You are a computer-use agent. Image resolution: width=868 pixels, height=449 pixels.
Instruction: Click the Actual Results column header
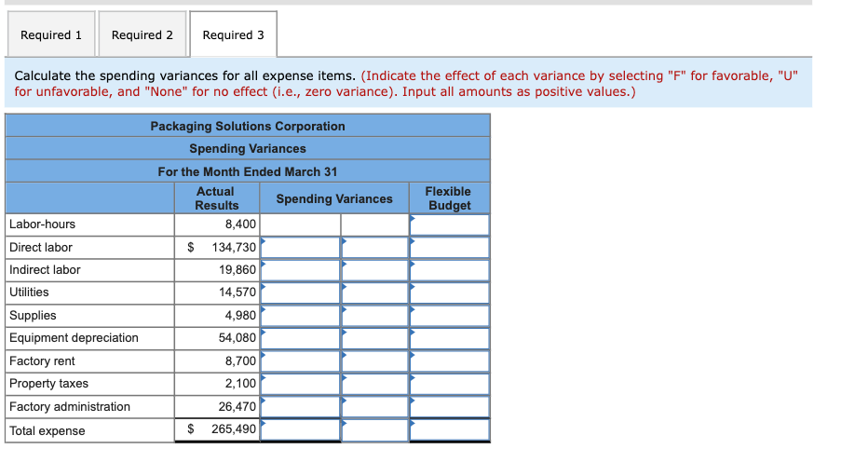216,198
